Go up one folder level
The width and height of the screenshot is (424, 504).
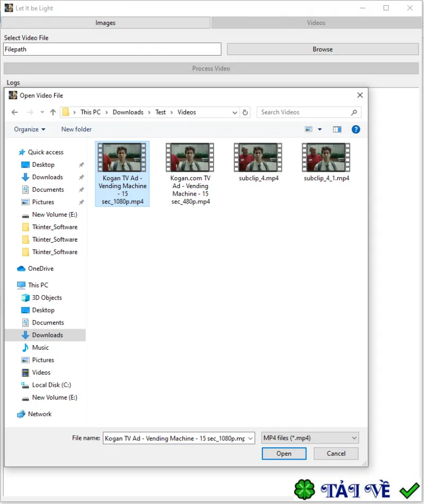(x=53, y=112)
